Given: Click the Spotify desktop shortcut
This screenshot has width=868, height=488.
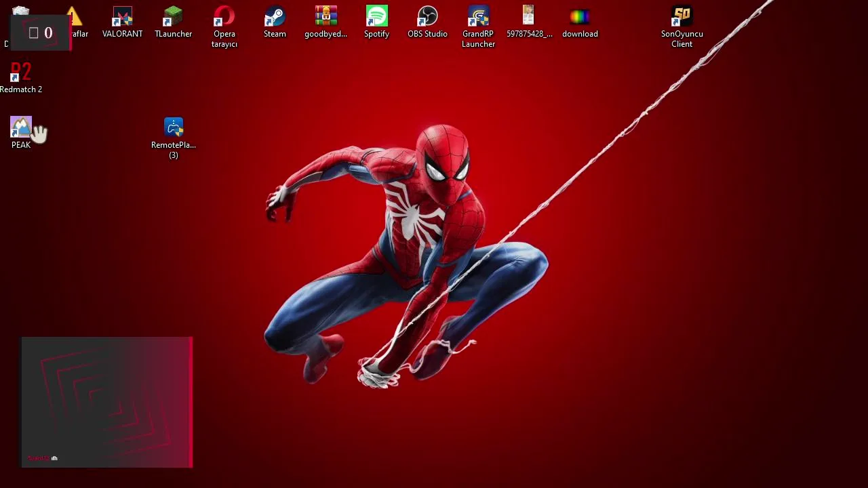Looking at the screenshot, I should tap(377, 22).
